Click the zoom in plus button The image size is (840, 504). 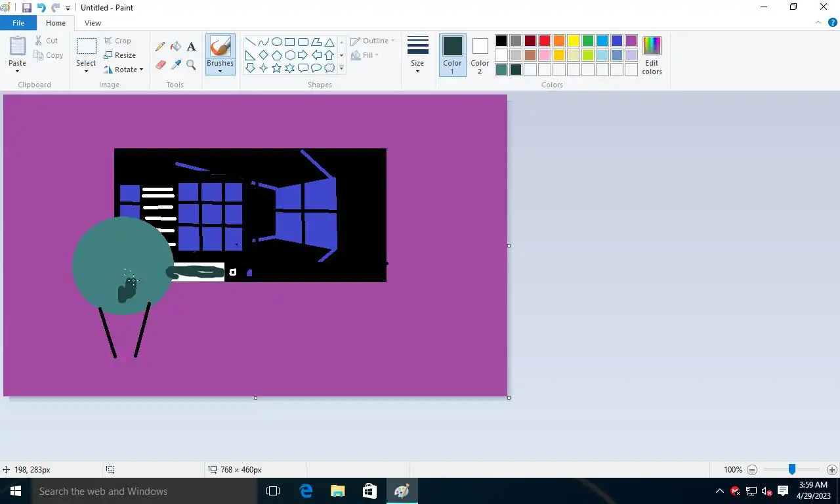(x=832, y=470)
